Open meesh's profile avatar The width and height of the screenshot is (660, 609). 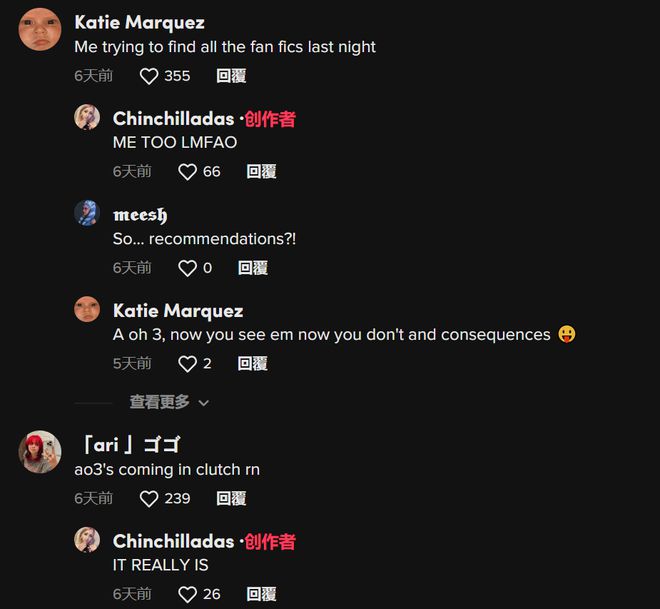(87, 213)
